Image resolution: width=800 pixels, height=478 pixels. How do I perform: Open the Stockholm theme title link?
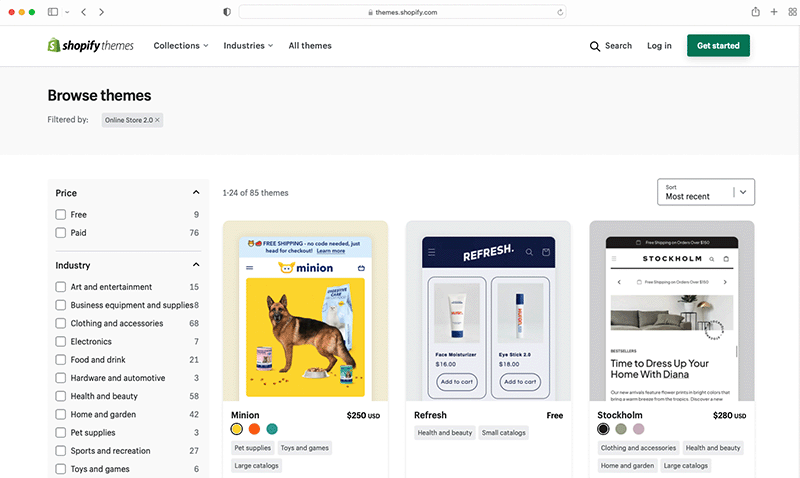(620, 415)
